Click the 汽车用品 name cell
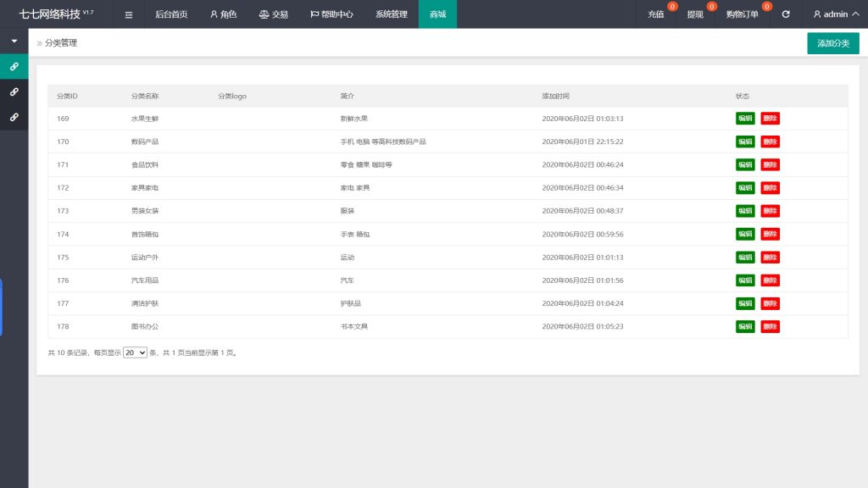 (145, 280)
